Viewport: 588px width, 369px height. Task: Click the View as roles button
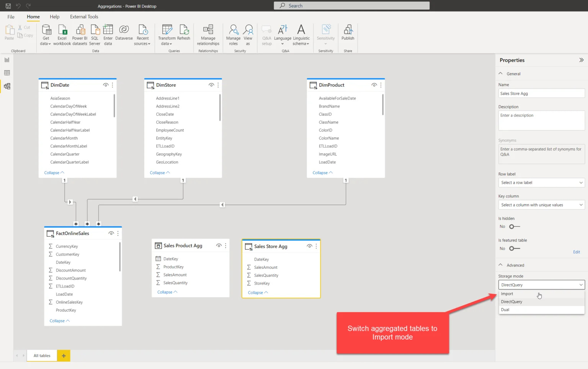(x=248, y=35)
